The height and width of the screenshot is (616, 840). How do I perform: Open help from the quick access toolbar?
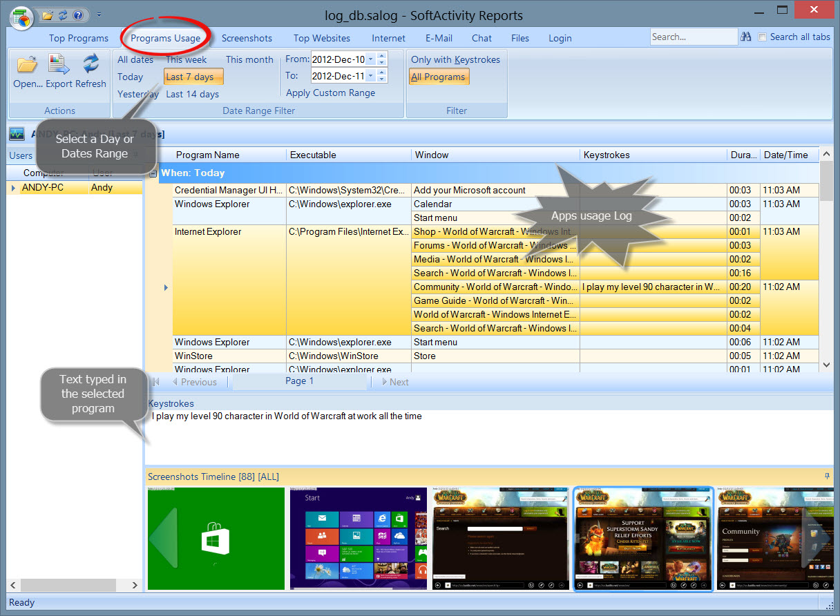(x=77, y=15)
